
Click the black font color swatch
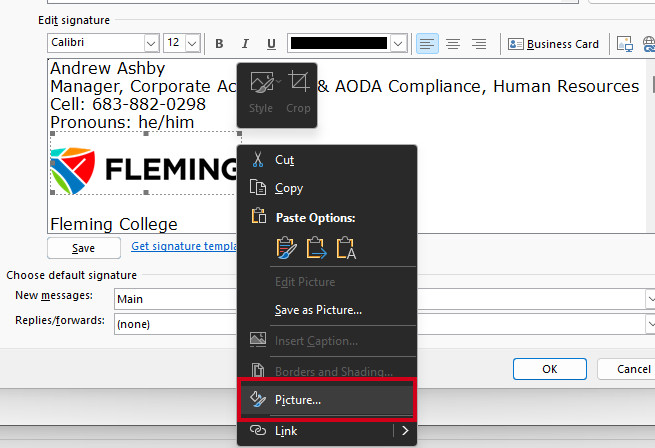(x=339, y=43)
